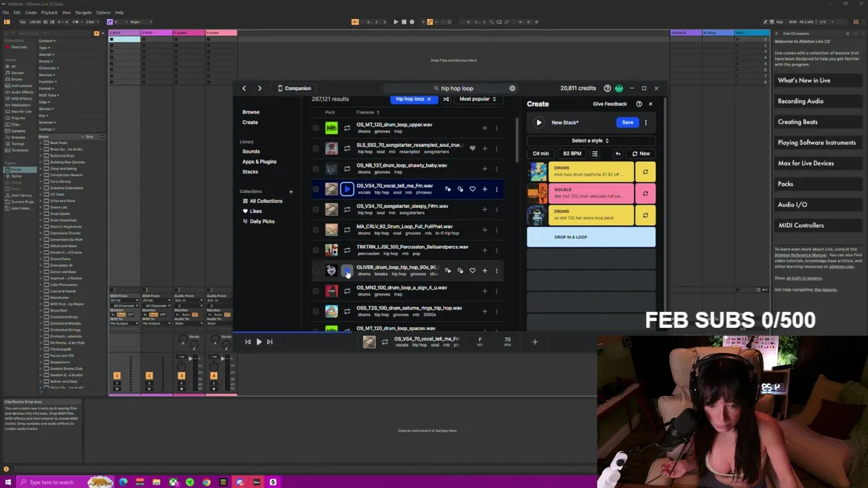Open help in the Create panel
868x488 pixels.
639,104
